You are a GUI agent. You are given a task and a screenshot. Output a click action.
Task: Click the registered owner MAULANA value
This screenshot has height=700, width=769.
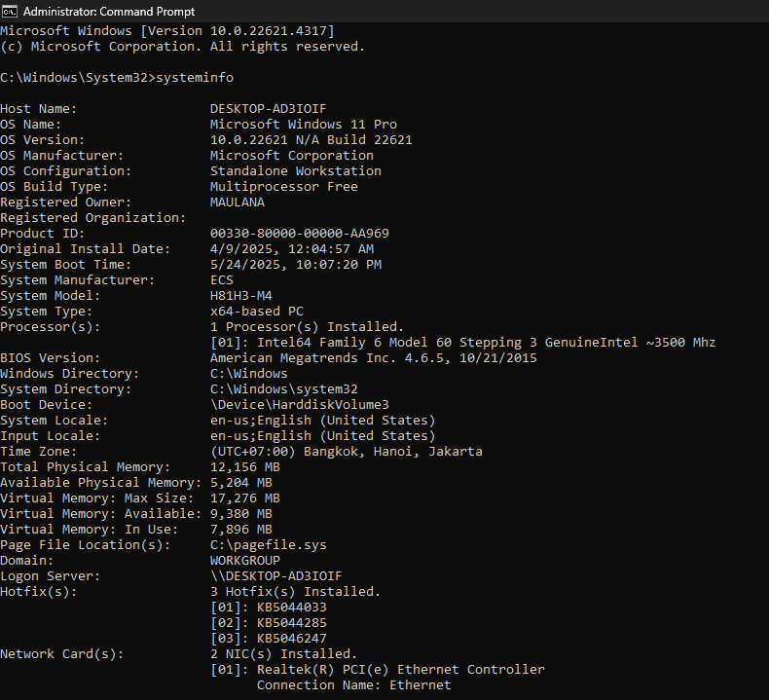(x=238, y=203)
